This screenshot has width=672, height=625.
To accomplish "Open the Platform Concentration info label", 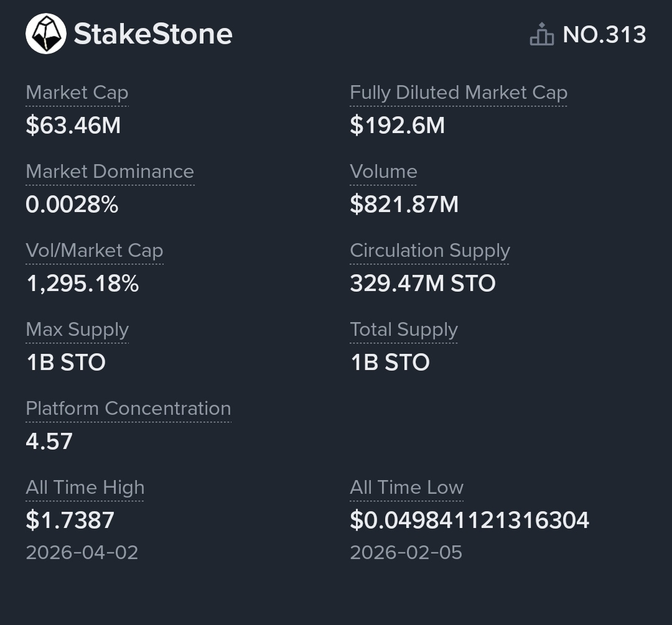I will click(128, 409).
